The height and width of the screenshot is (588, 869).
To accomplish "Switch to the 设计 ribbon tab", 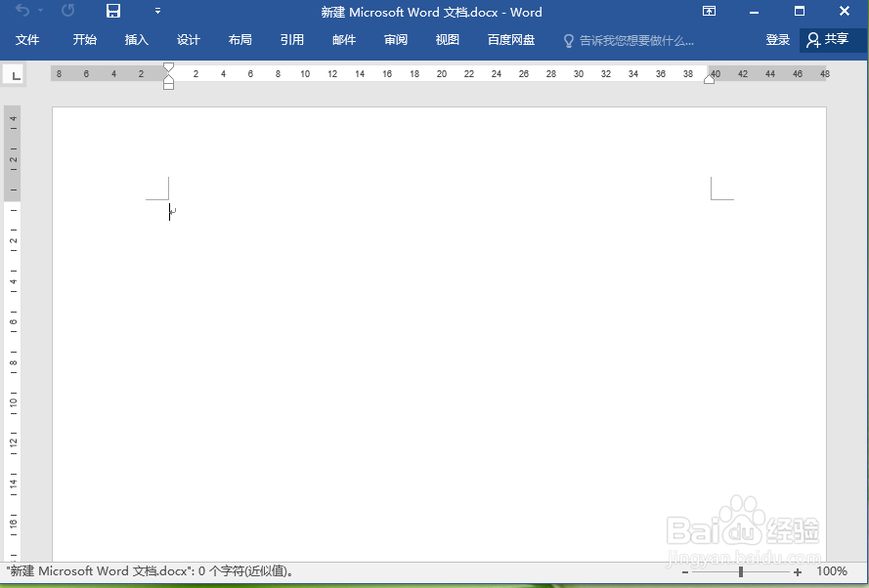I will pyautogui.click(x=188, y=40).
